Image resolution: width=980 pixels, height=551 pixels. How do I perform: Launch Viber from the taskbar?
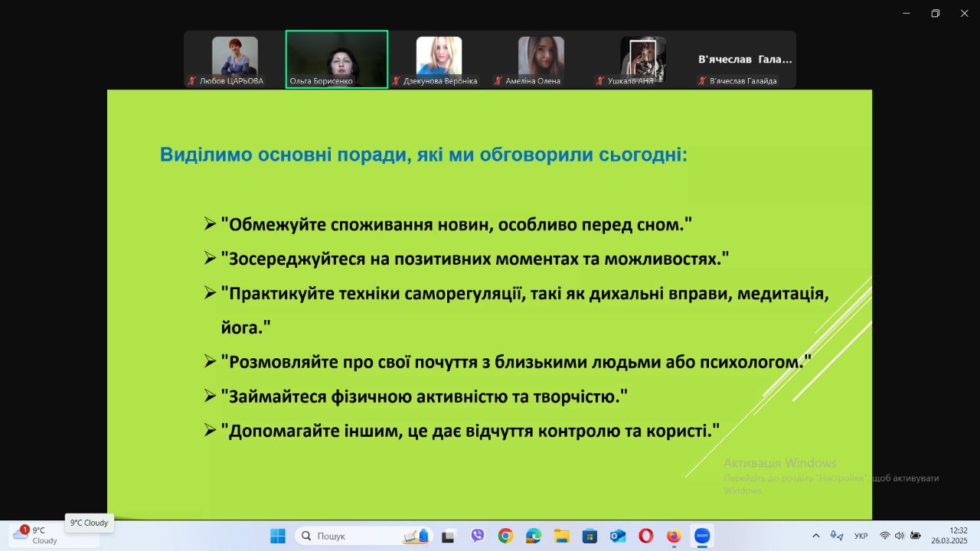click(x=478, y=536)
